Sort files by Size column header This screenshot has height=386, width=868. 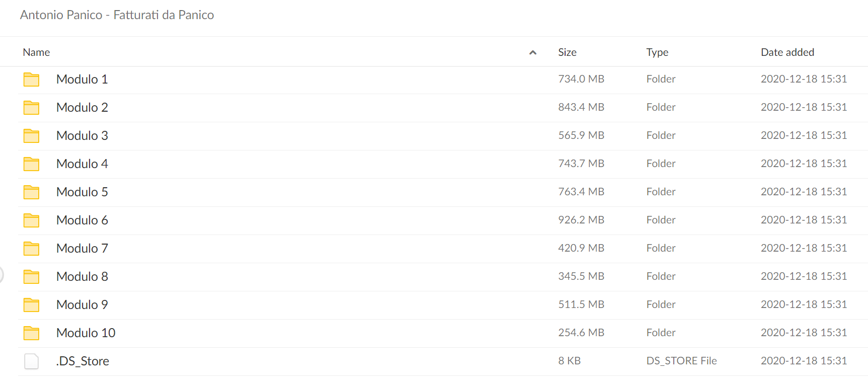(x=567, y=52)
